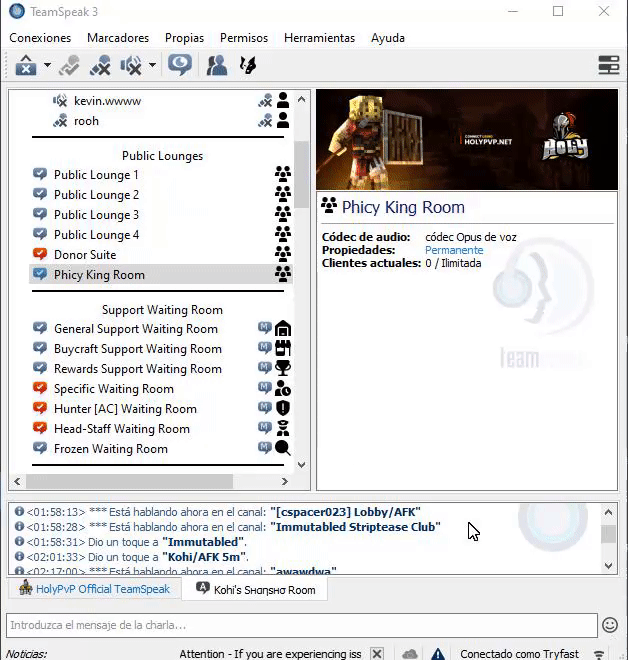Open the Marcadores menu
Image resolution: width=628 pixels, height=660 pixels.
(118, 38)
